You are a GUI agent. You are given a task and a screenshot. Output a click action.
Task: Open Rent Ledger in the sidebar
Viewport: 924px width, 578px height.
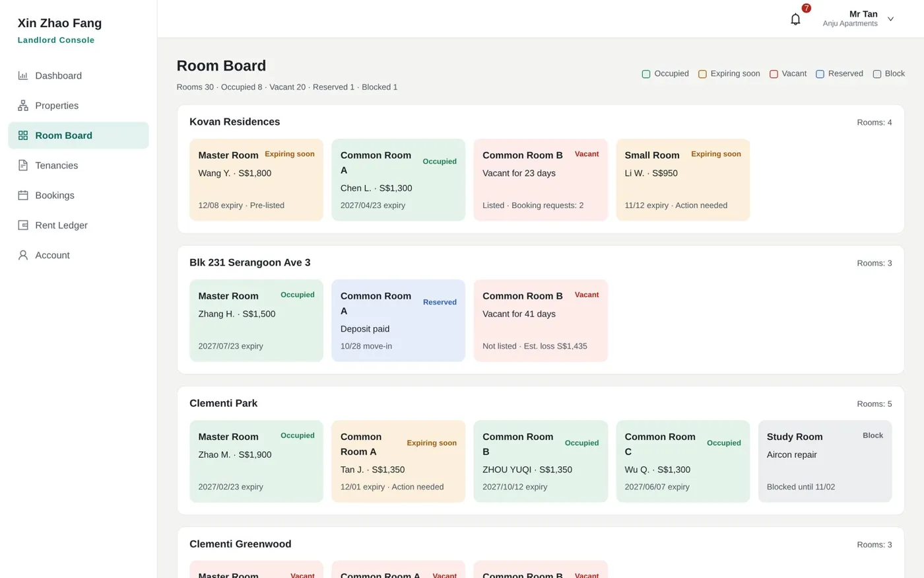pyautogui.click(x=79, y=225)
